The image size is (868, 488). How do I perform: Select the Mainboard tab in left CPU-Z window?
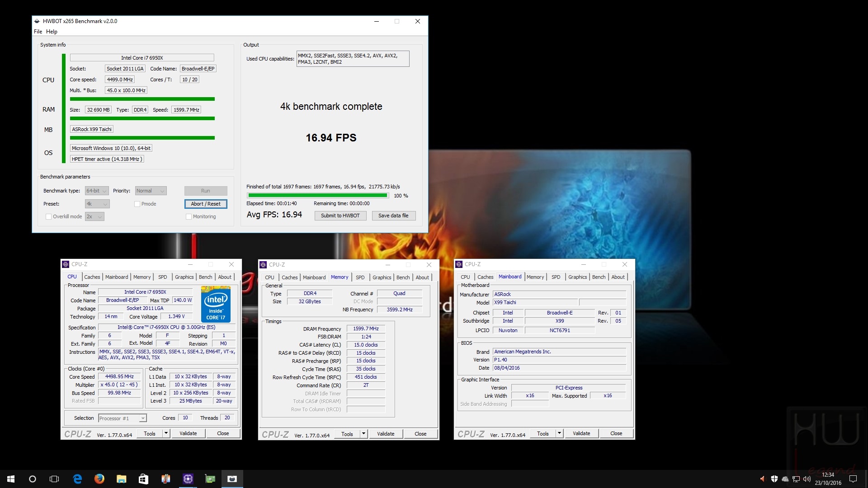(117, 277)
